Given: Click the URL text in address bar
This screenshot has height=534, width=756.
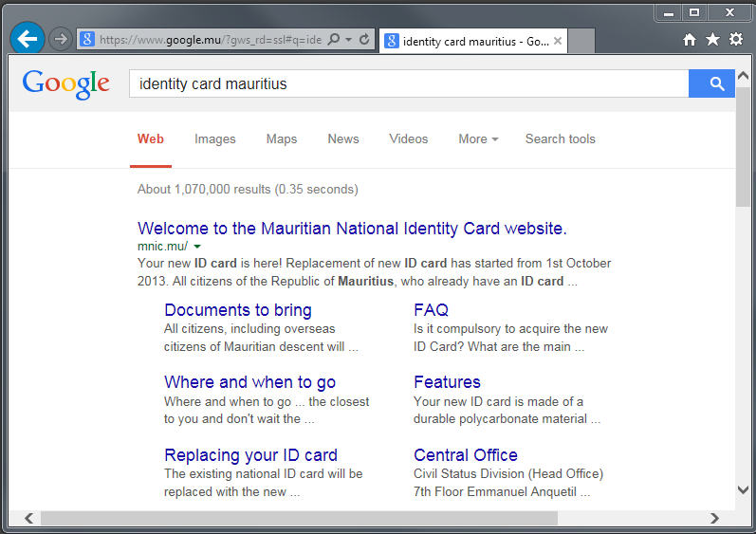Looking at the screenshot, I should click(211, 40).
